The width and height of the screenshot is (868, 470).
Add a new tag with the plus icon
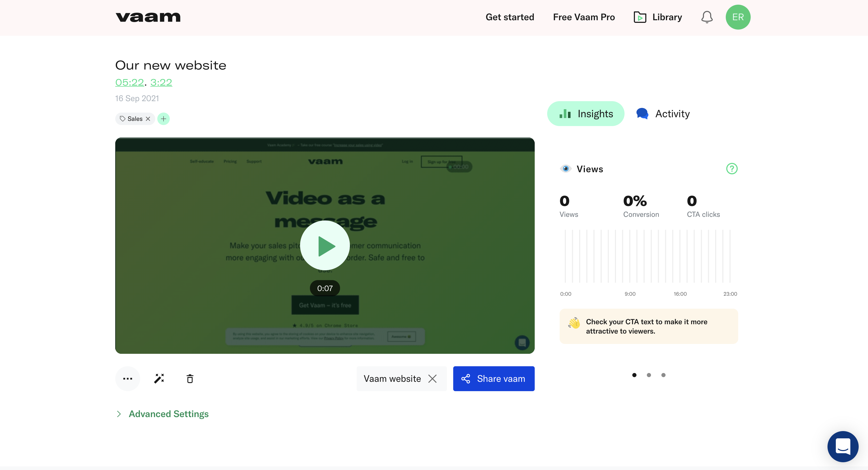coord(164,119)
